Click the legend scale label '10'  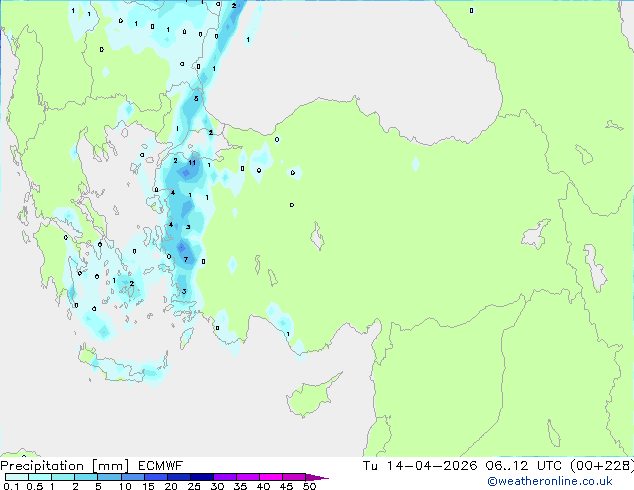[125, 486]
